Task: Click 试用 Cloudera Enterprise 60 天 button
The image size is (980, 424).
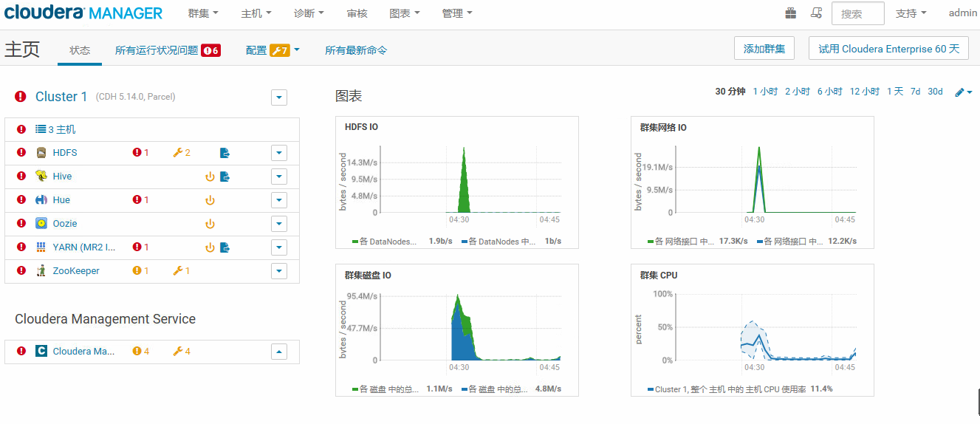Action: [888, 49]
